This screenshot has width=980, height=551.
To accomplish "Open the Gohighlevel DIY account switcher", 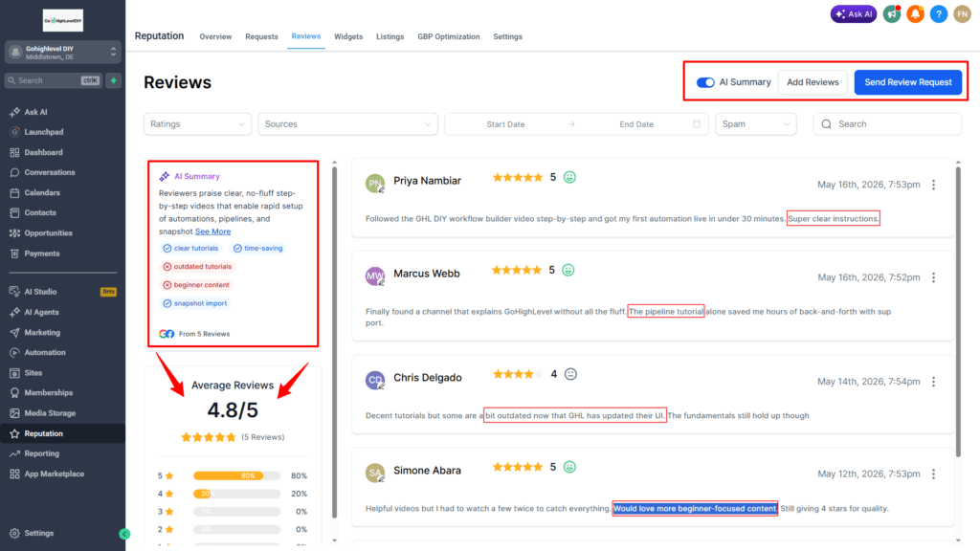I will pos(62,52).
